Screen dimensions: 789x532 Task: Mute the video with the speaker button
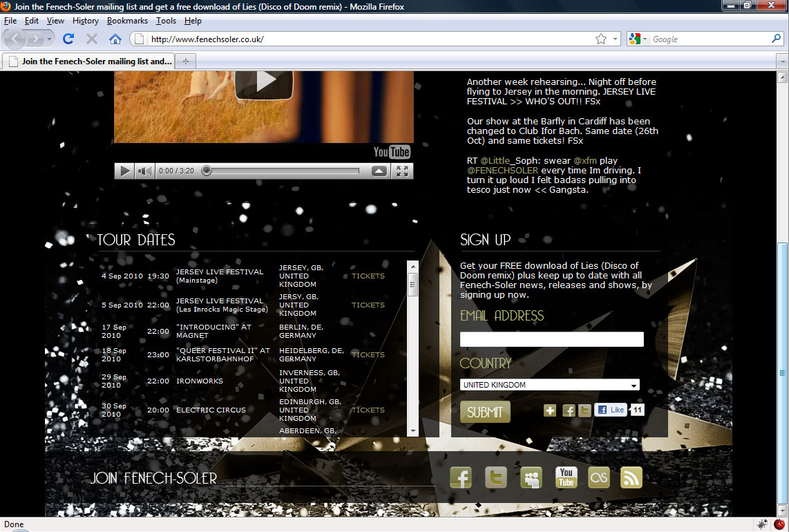tap(144, 171)
